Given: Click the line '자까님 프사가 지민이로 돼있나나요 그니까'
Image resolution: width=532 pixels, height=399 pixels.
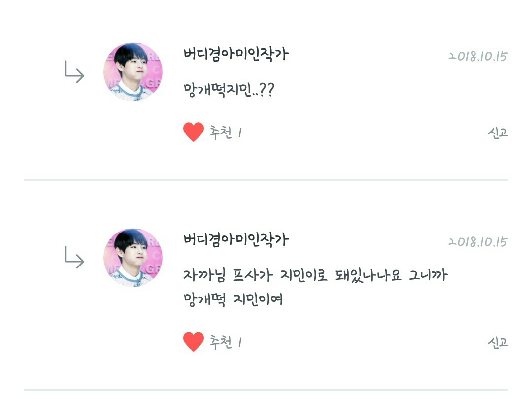Looking at the screenshot, I should (x=315, y=276).
